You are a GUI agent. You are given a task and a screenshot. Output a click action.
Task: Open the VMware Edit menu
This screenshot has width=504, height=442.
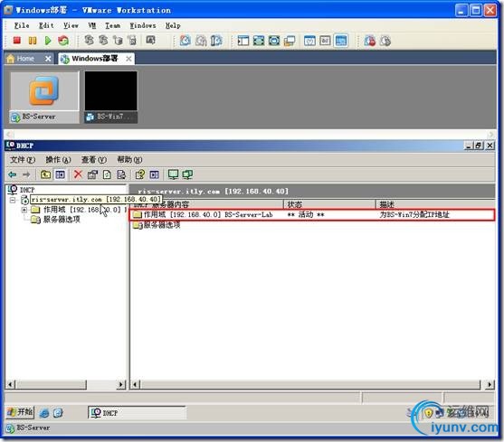click(x=46, y=25)
